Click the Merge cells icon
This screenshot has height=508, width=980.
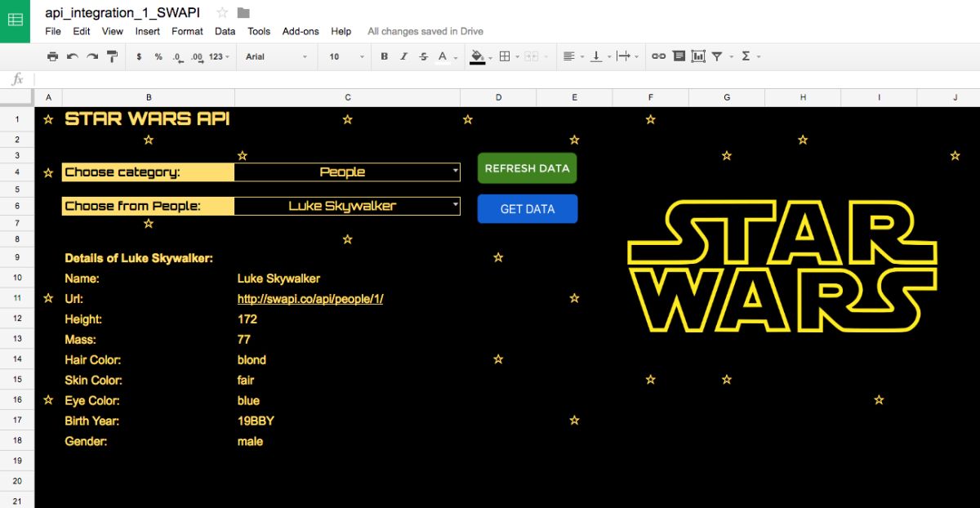coord(532,56)
